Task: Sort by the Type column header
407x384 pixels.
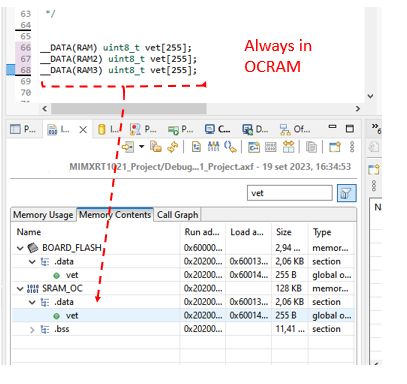Action: pyautogui.click(x=330, y=232)
